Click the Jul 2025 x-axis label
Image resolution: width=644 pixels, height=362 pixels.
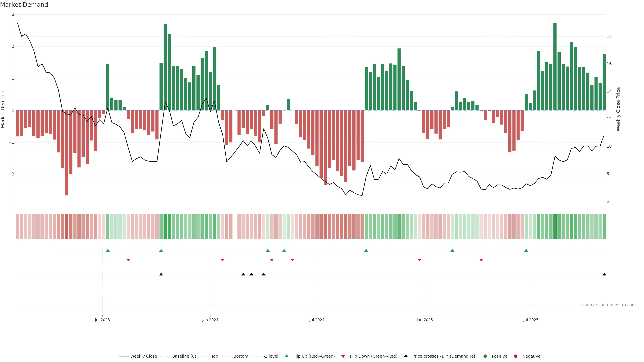click(531, 320)
